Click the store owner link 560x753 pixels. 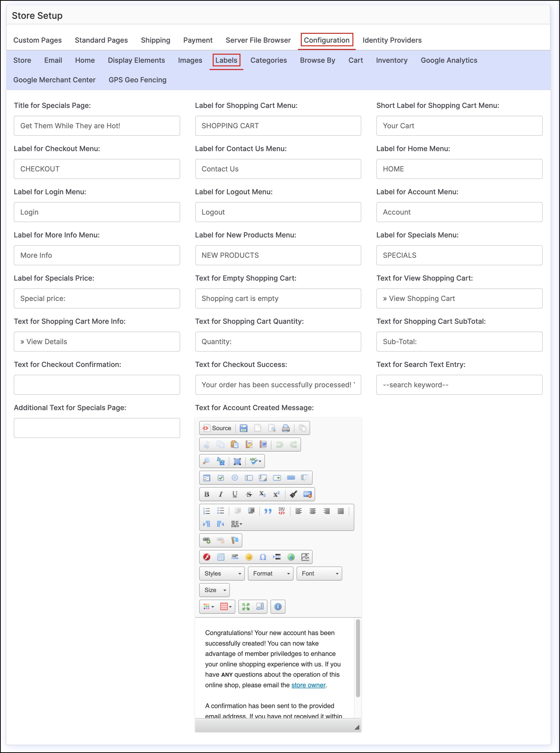click(x=308, y=685)
